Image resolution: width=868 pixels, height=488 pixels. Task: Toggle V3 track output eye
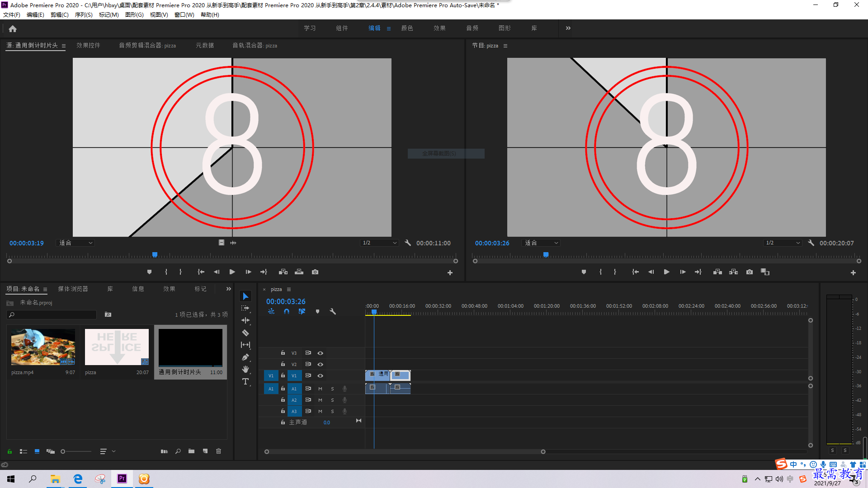click(x=321, y=353)
